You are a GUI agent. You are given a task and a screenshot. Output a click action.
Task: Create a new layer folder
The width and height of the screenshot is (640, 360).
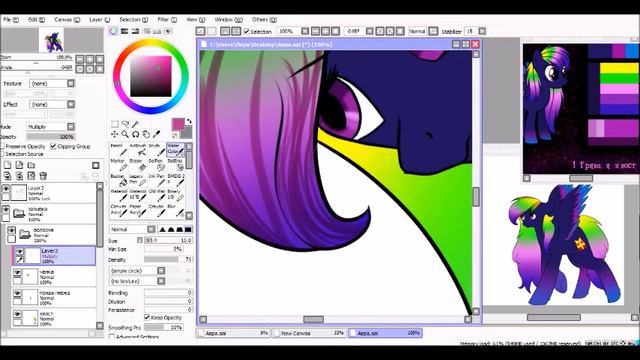click(x=31, y=165)
